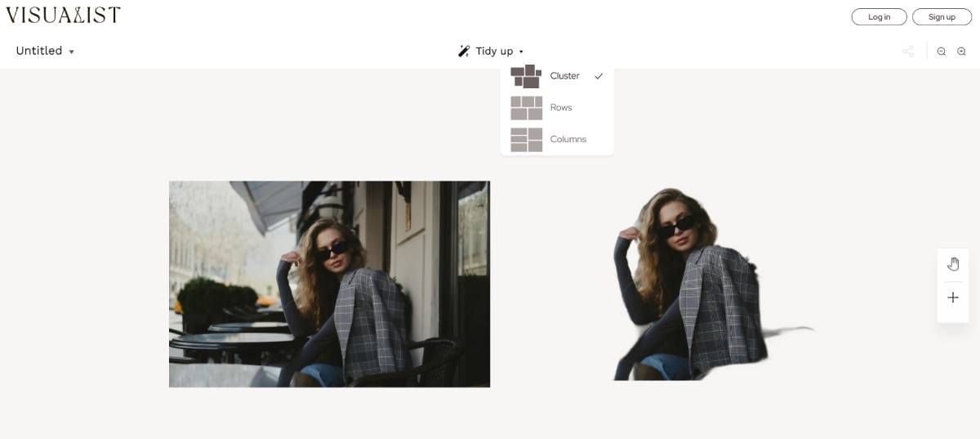
Task: Select the hand pan tool
Action: coord(952,263)
